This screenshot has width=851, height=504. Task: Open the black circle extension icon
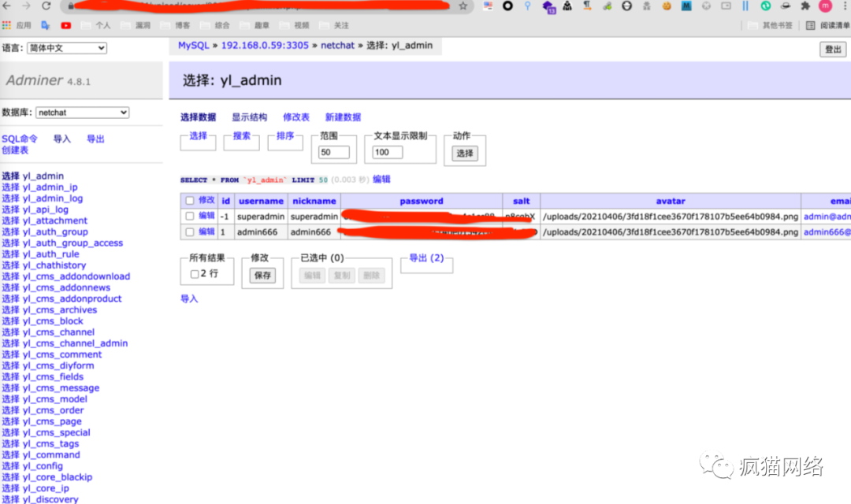pos(507,6)
